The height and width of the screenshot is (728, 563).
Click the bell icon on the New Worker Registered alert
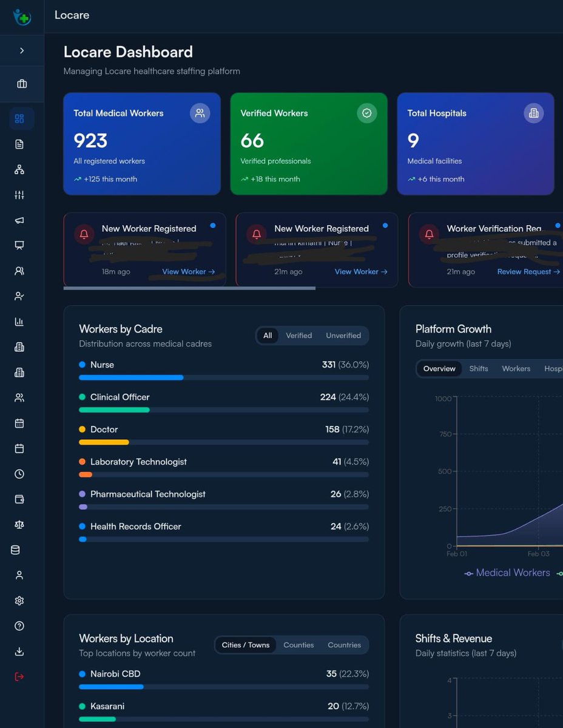pos(84,234)
